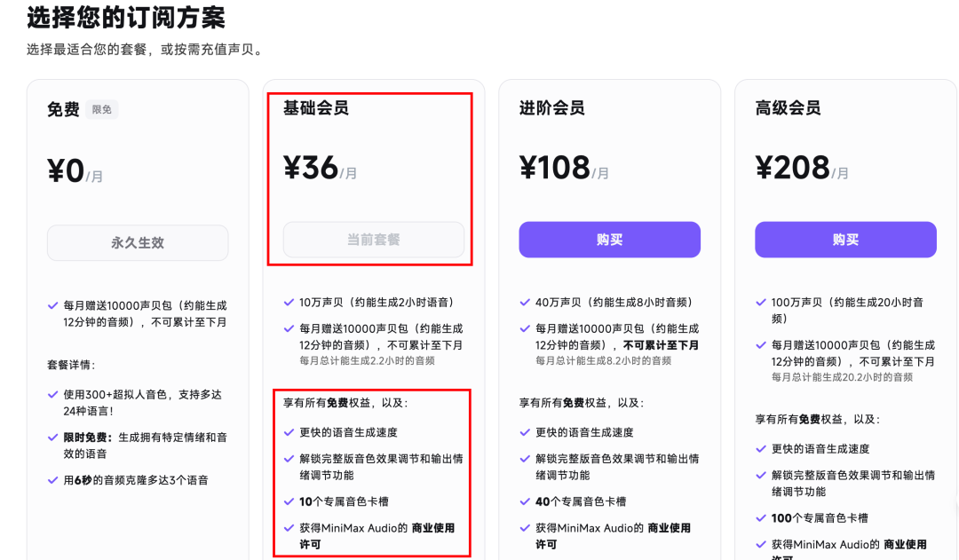Click the 100万声贝 feature line

(x=847, y=310)
